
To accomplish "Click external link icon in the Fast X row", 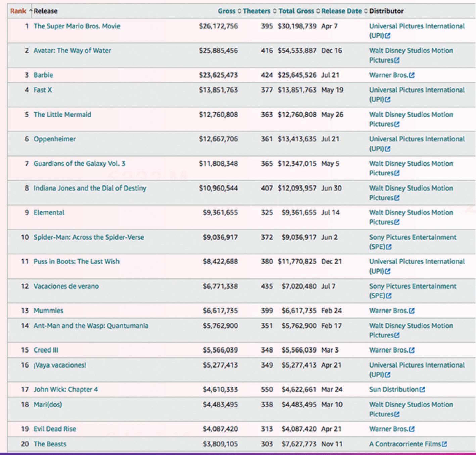I will point(388,100).
